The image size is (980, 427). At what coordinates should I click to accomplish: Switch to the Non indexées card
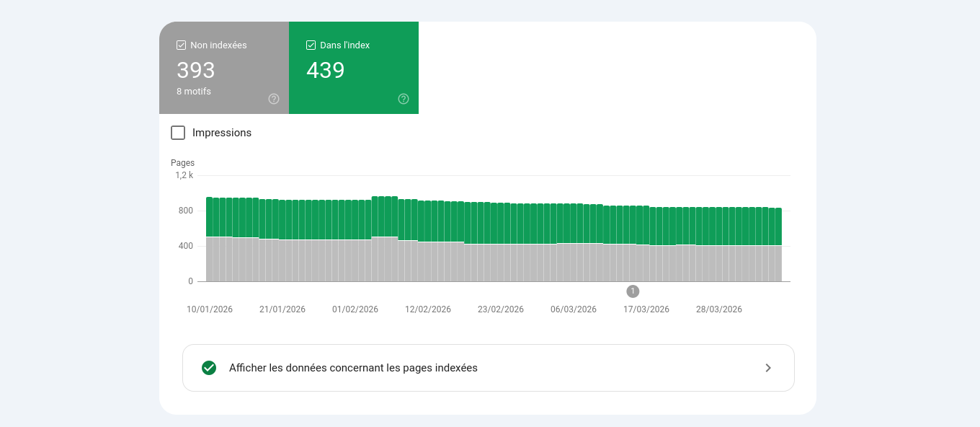click(x=224, y=68)
